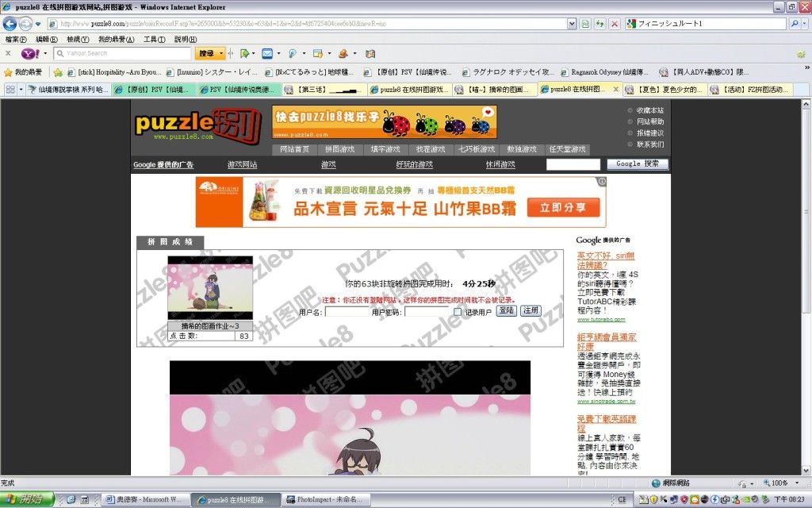The image size is (812, 508).
Task: Open the 說明(H) menu
Action: [x=186, y=40]
